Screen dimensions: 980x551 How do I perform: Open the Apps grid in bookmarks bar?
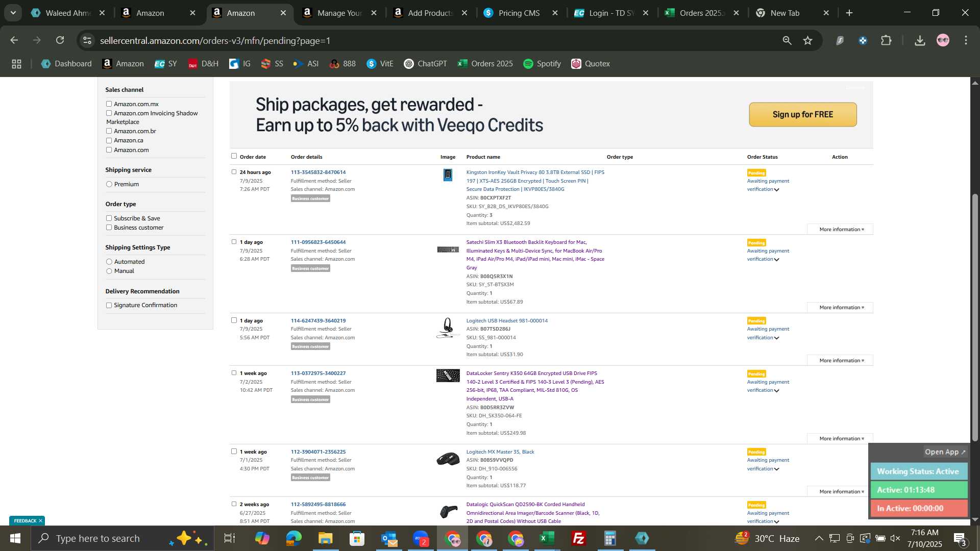(x=16, y=64)
